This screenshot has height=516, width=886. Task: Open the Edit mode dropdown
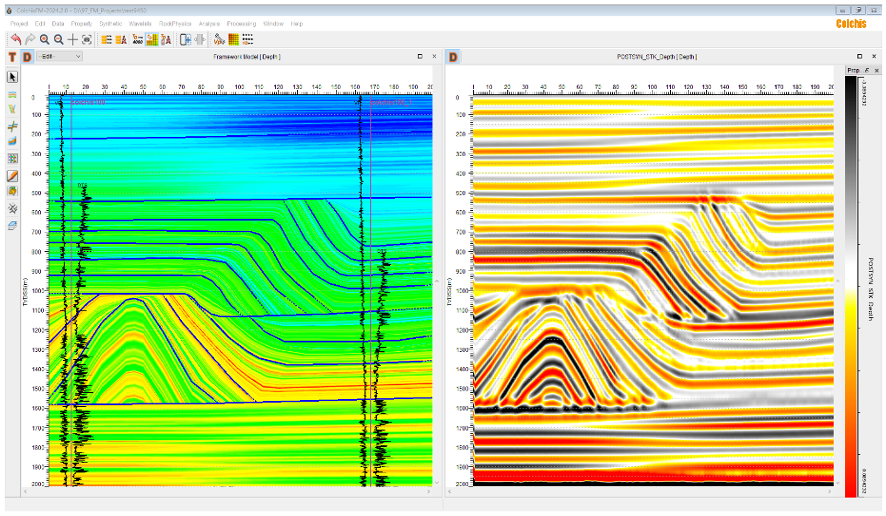(59, 57)
